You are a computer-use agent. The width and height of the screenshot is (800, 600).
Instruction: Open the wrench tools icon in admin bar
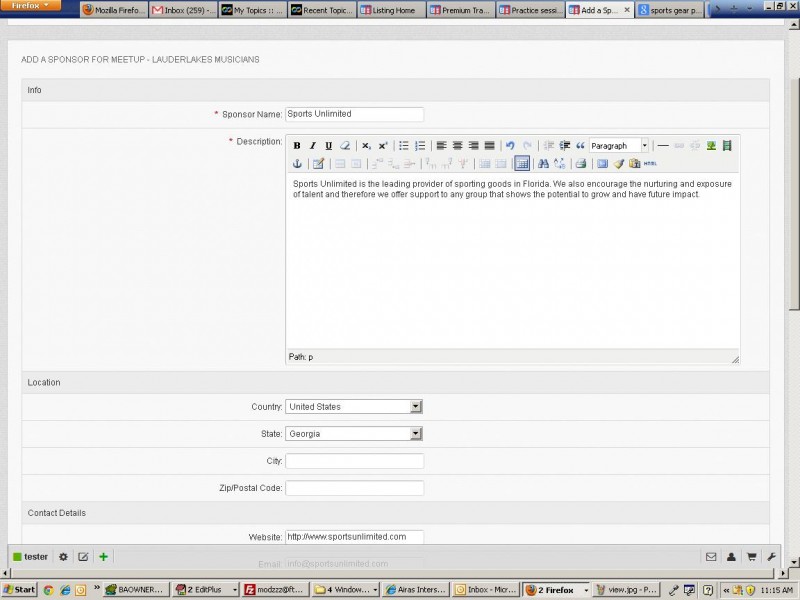[771, 557]
